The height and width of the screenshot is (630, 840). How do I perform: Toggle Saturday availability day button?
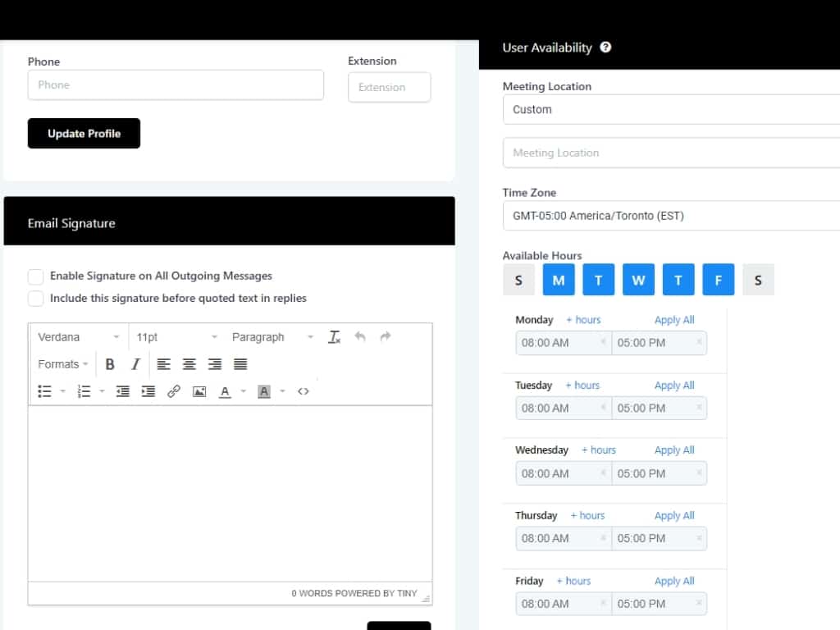758,280
